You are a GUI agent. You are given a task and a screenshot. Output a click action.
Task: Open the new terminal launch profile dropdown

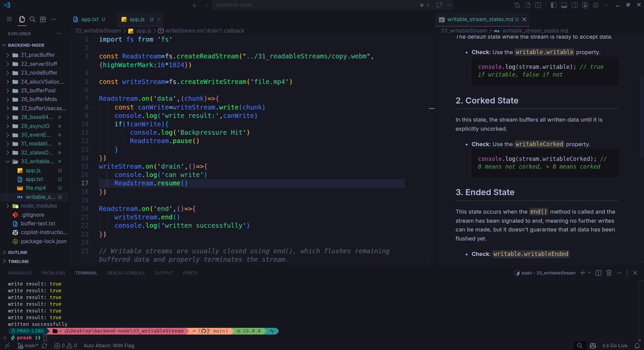[589, 273]
